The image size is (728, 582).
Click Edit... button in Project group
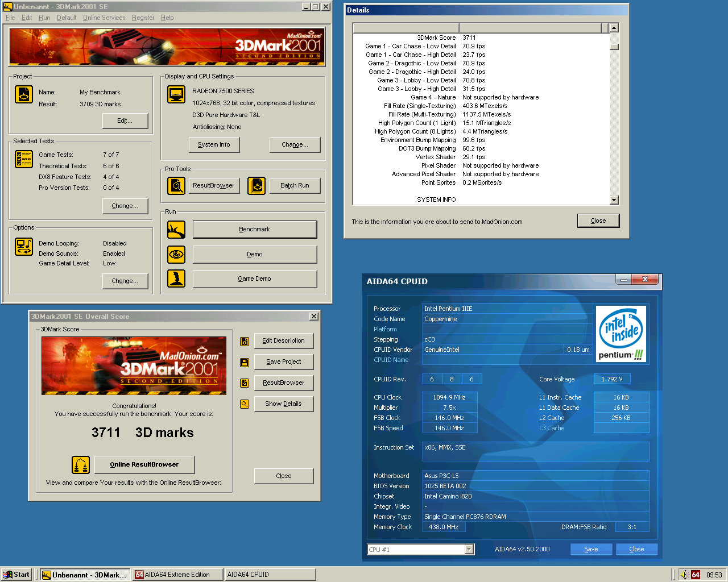(125, 120)
